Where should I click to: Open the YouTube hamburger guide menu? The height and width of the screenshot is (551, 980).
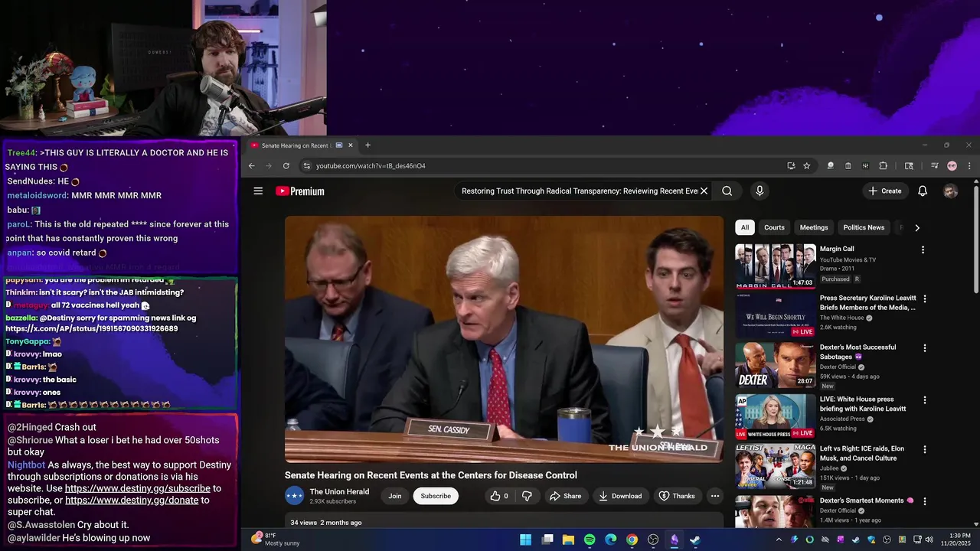tap(258, 191)
